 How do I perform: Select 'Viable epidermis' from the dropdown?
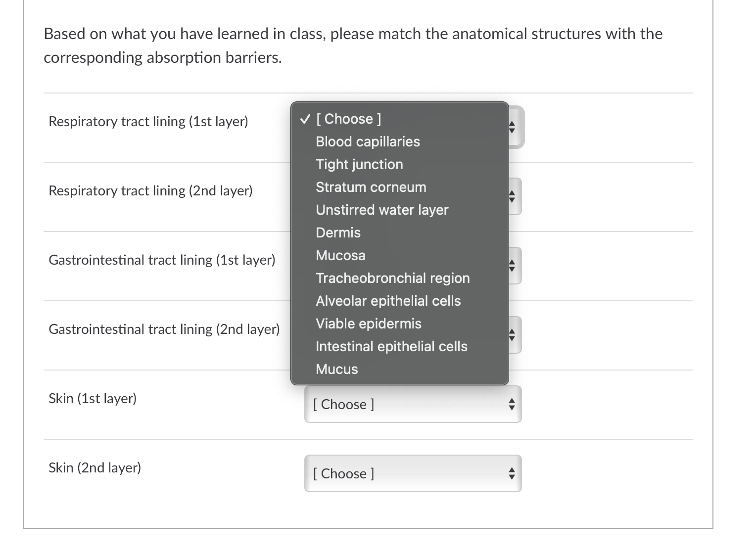pyautogui.click(x=369, y=324)
